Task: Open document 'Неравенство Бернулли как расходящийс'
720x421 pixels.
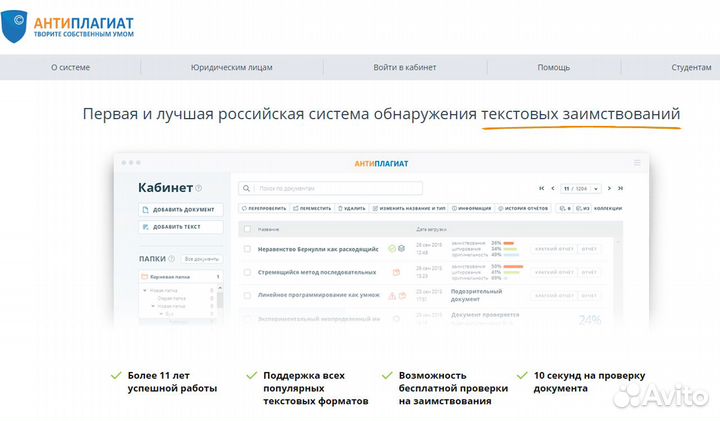Action: [x=318, y=249]
